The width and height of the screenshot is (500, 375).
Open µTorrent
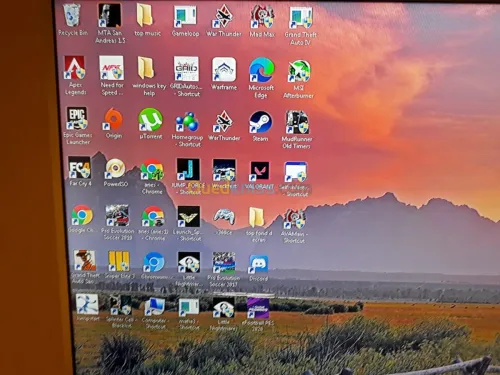pyautogui.click(x=151, y=120)
